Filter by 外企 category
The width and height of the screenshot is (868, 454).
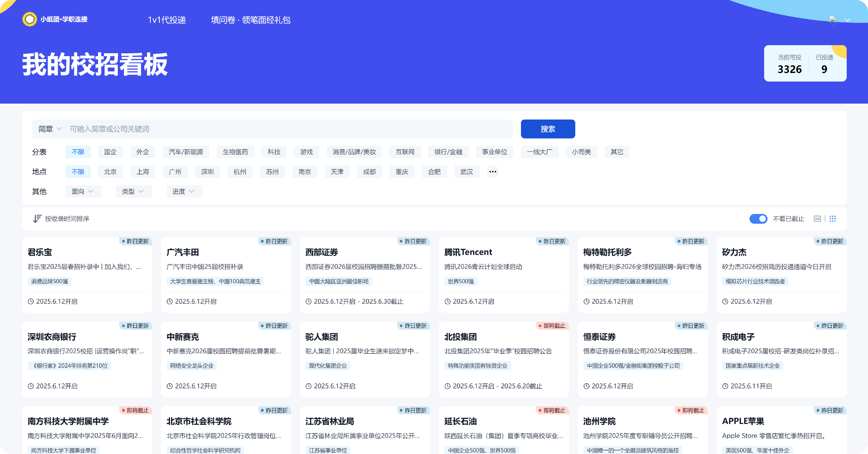pyautogui.click(x=142, y=152)
